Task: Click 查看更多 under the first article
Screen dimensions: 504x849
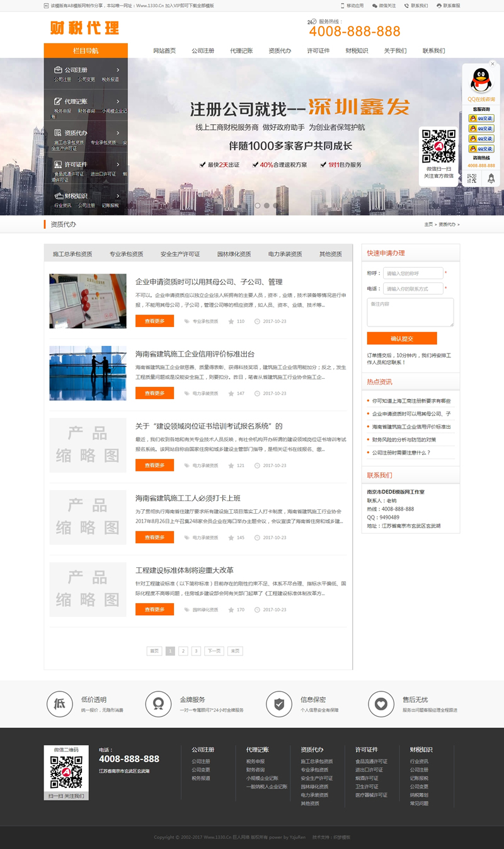Action: click(154, 321)
